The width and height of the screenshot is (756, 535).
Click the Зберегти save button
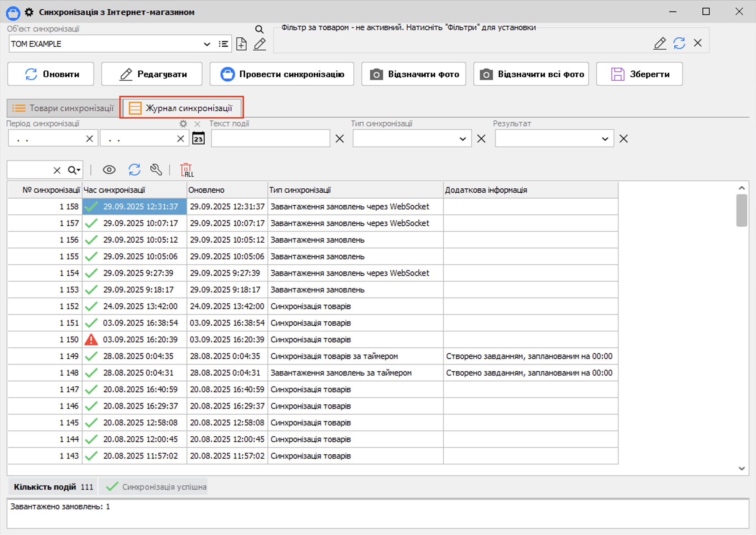pos(639,74)
